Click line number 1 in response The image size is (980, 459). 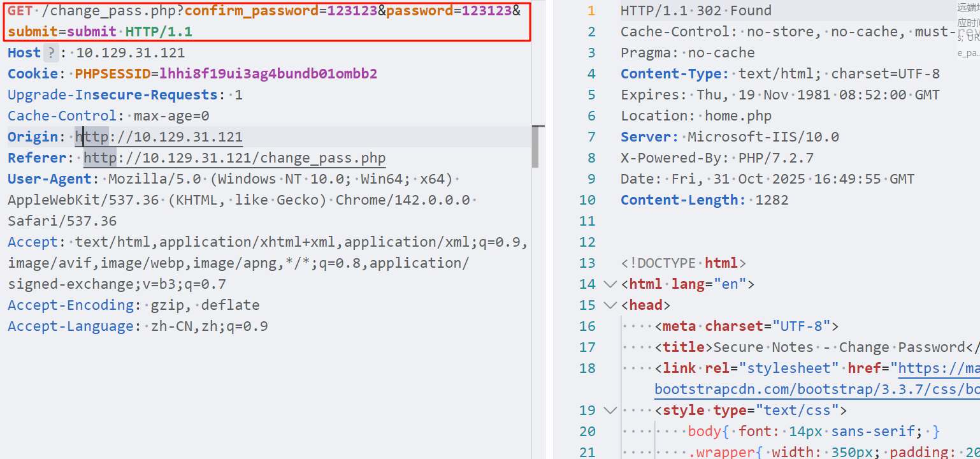(591, 11)
